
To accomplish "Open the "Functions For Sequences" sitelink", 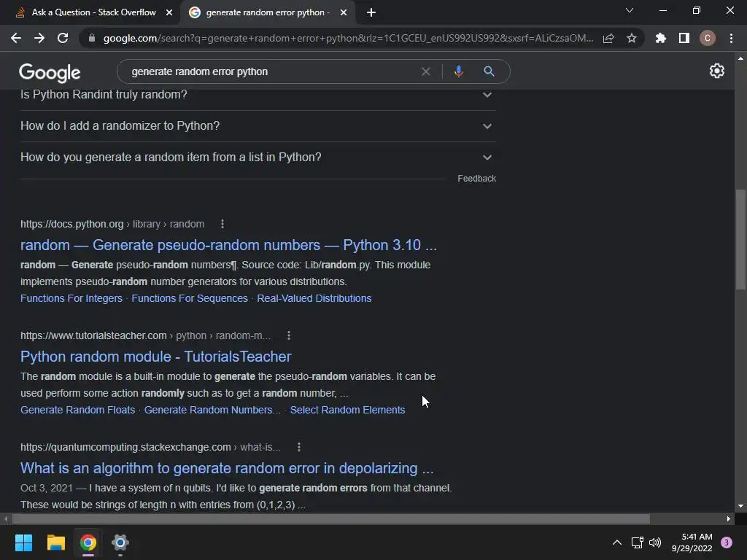I will 190,298.
